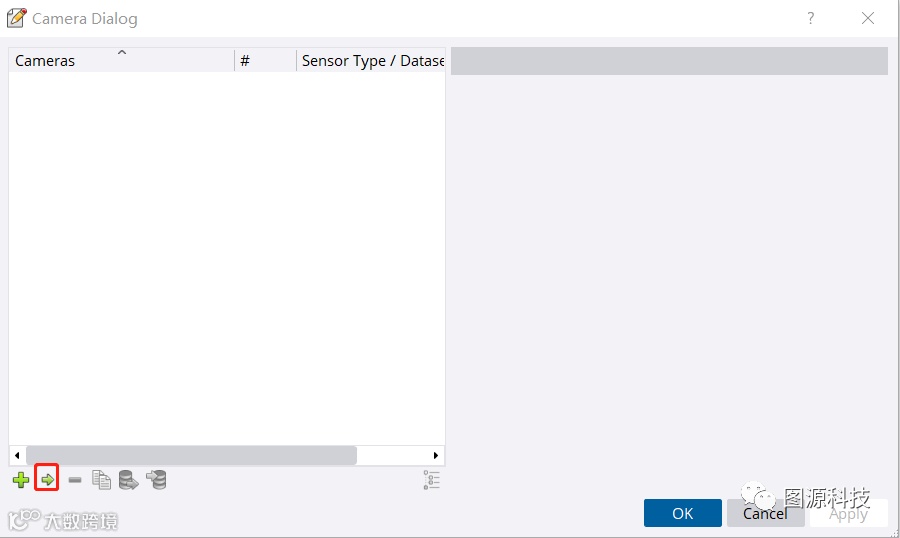Click the horizontal scrollbar right arrow
Viewport: 900px width, 538px height.
click(x=436, y=455)
